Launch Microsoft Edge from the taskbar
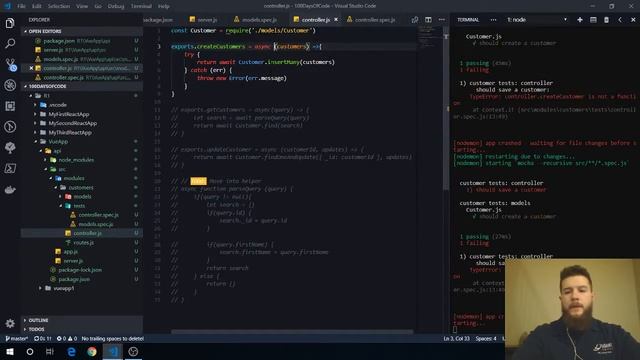 pos(71,351)
